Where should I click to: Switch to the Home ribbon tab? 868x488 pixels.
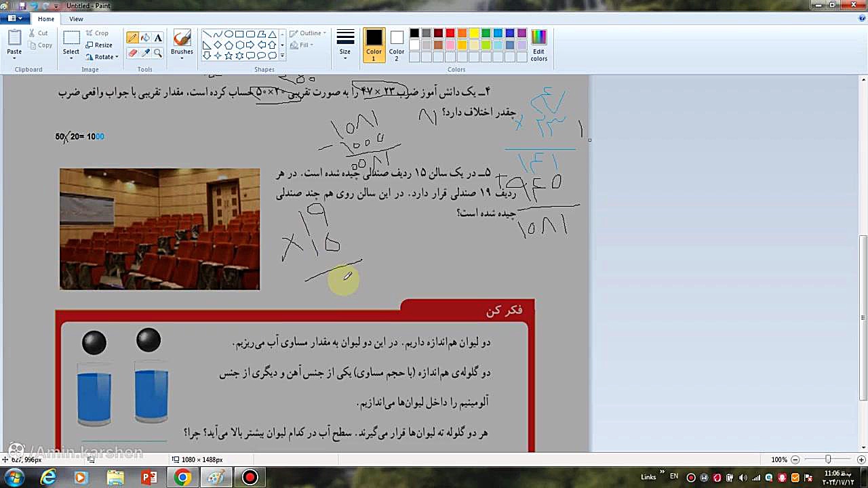click(46, 19)
